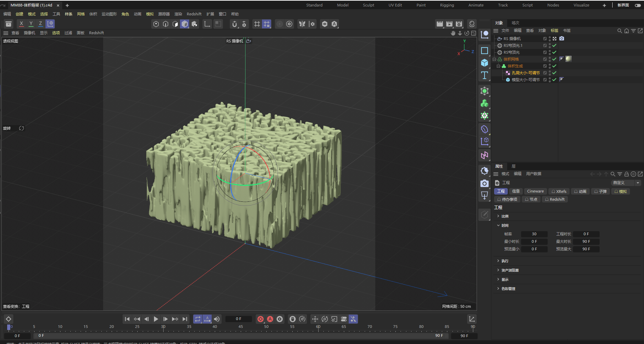The height and width of the screenshot is (344, 644).
Task: Open the keyframe settings gear in timeline bar
Action: 280,319
